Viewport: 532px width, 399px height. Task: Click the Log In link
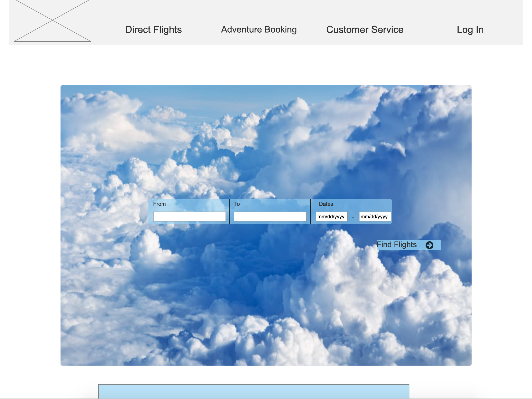tap(470, 30)
